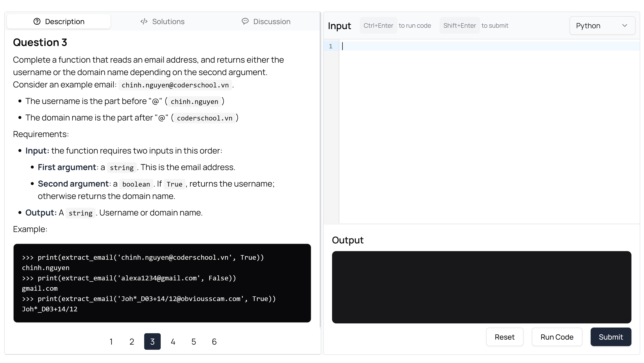This screenshot has height=363, width=644.
Task: Click the dark Output console area
Action: [x=482, y=287]
